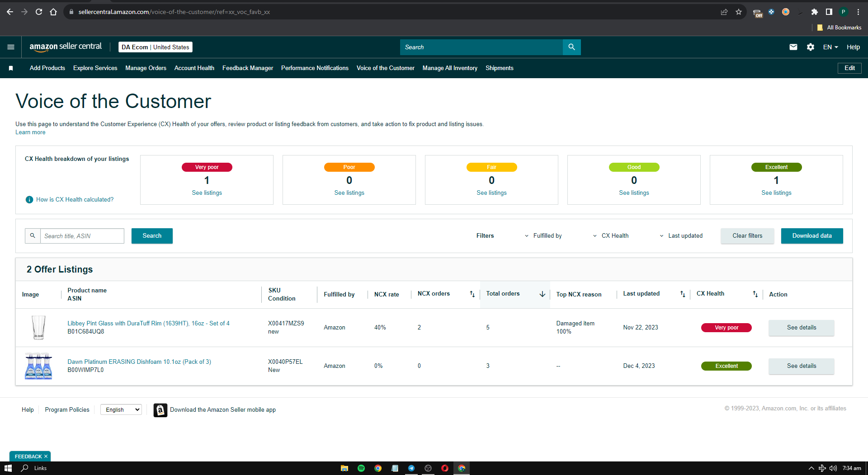The image size is (868, 475).
Task: Open the Learn more link
Action: pos(30,132)
